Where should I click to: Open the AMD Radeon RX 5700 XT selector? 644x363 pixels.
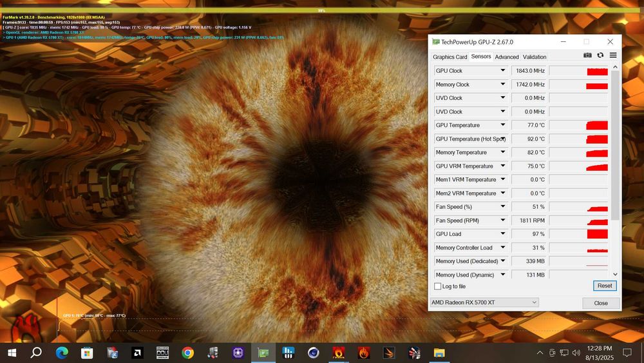(484, 302)
